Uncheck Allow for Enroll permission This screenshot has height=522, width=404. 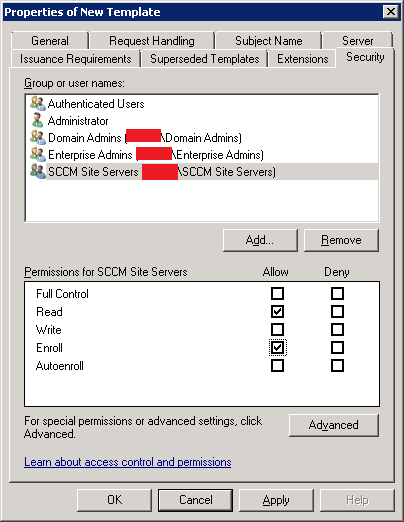pos(277,348)
